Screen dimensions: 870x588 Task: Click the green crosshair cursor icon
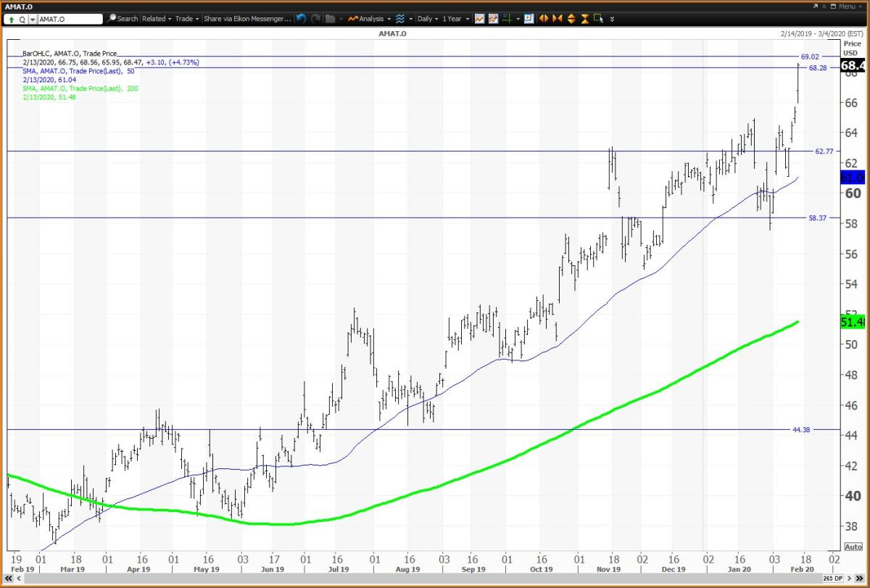(509, 19)
